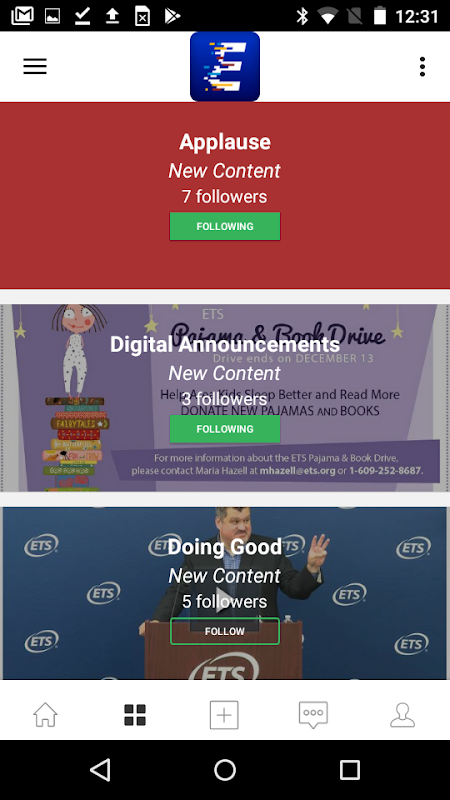
Task: Open the Pajama & Book Drive banner image
Action: (x=225, y=398)
